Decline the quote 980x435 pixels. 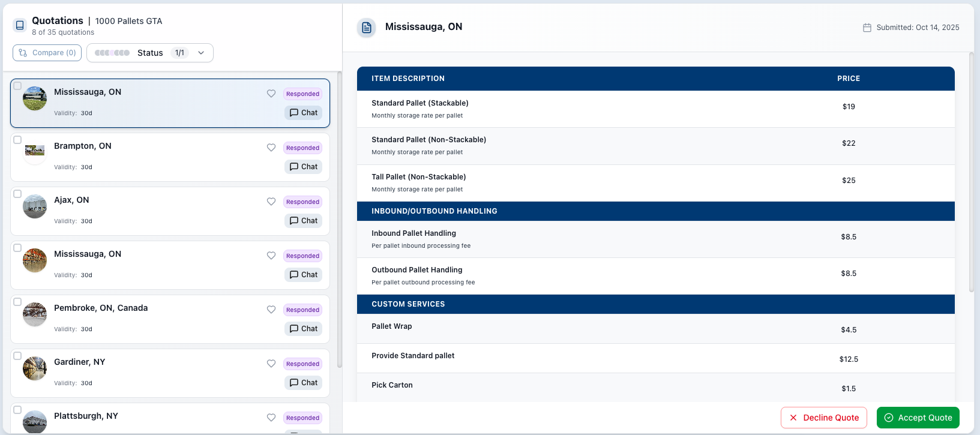coord(824,418)
